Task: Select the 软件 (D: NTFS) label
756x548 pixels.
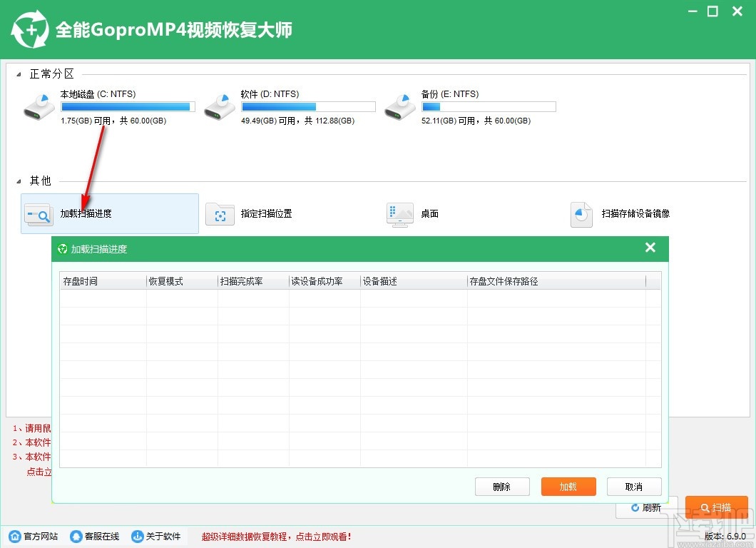Action: tap(270, 94)
